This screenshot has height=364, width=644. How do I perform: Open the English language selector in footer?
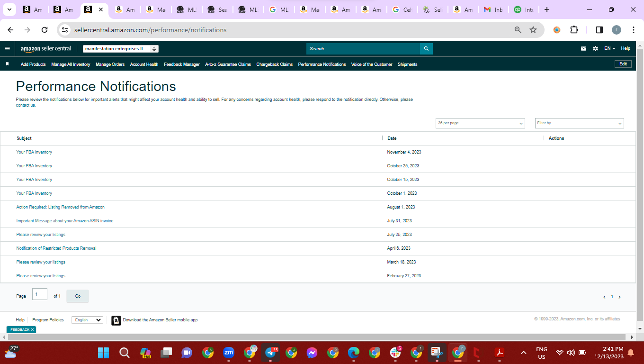(87, 320)
